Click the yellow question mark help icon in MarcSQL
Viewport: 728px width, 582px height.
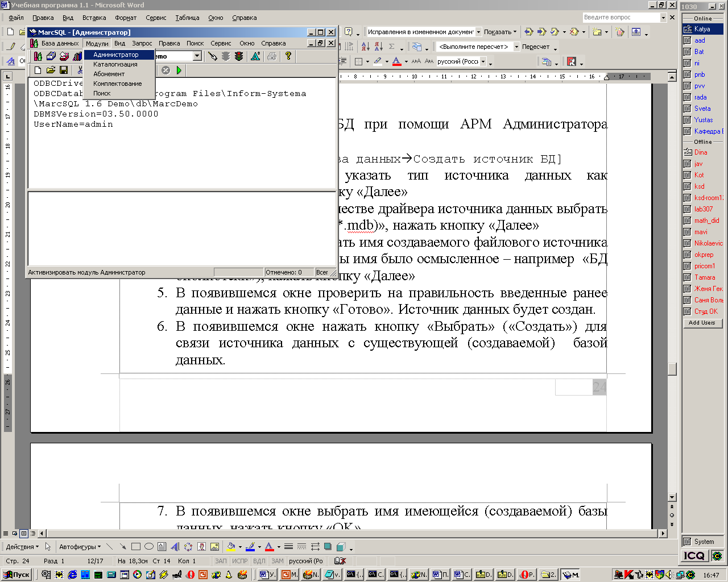pyautogui.click(x=288, y=56)
